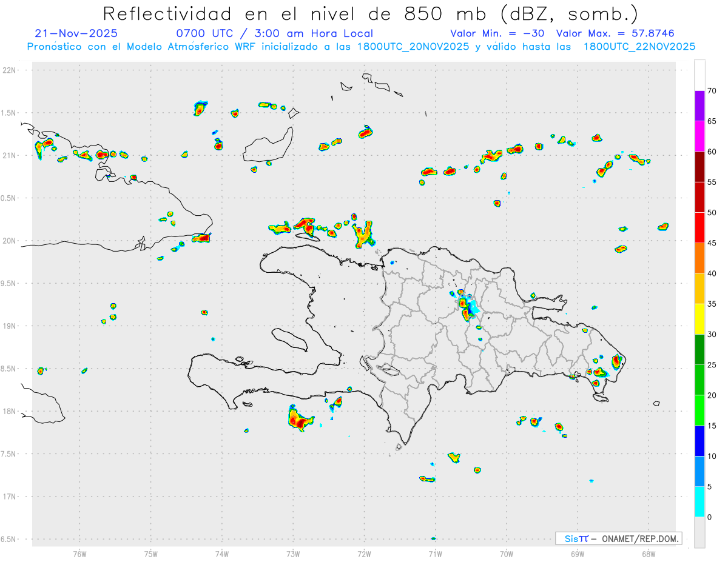Click '0700 UTC / 3:00 am Hora Local'

[274, 33]
